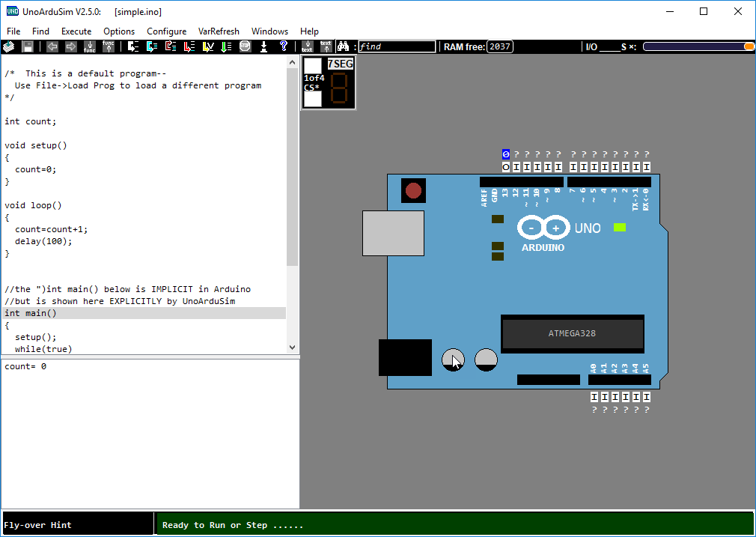Adjust the I/O speed slider handle

point(749,46)
